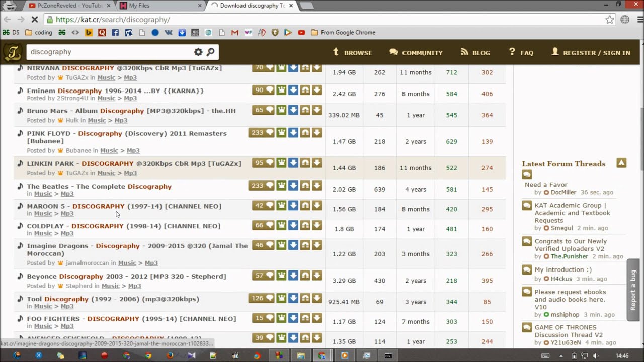Open the YouTube bookmark icon
This screenshot has width=644, height=362.
coord(301,32)
